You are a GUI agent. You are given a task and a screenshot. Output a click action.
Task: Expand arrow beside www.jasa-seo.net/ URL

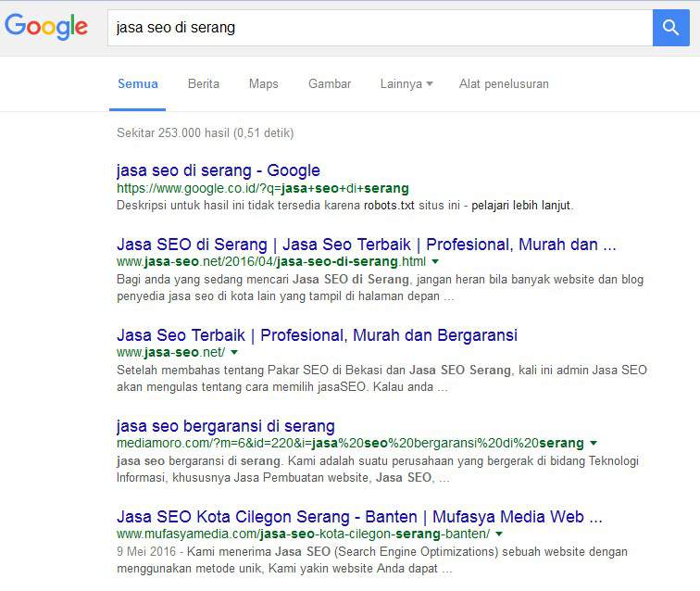tap(234, 352)
